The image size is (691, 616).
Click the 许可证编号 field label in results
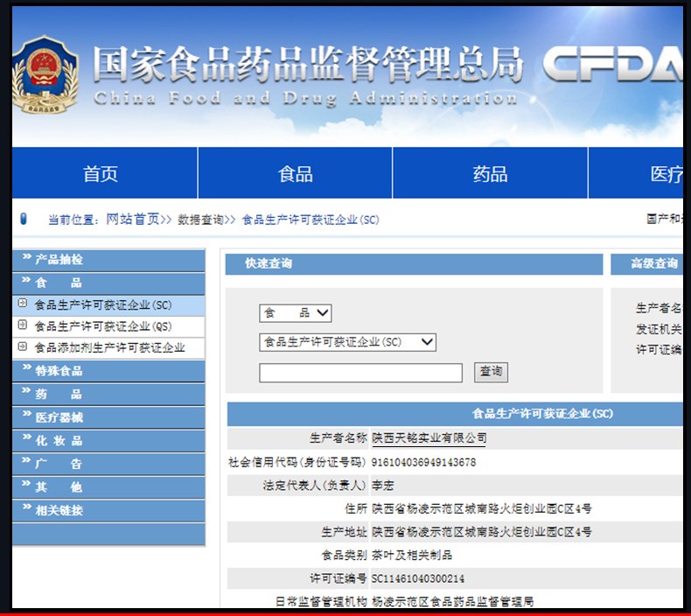(x=338, y=578)
